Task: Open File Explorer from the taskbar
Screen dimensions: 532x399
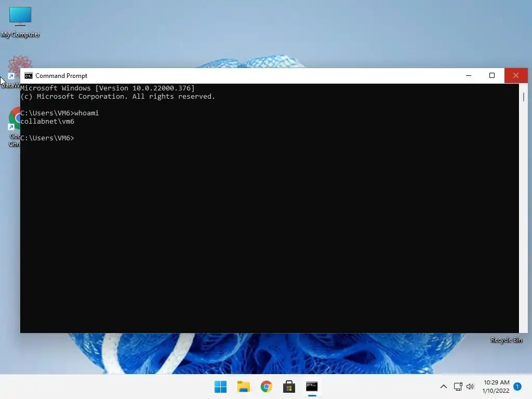Action: 243,387
